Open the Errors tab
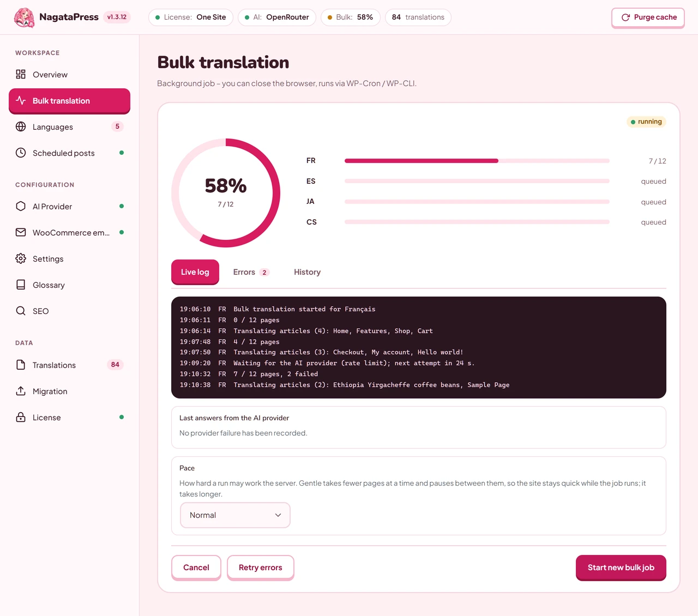The height and width of the screenshot is (616, 698). click(251, 272)
